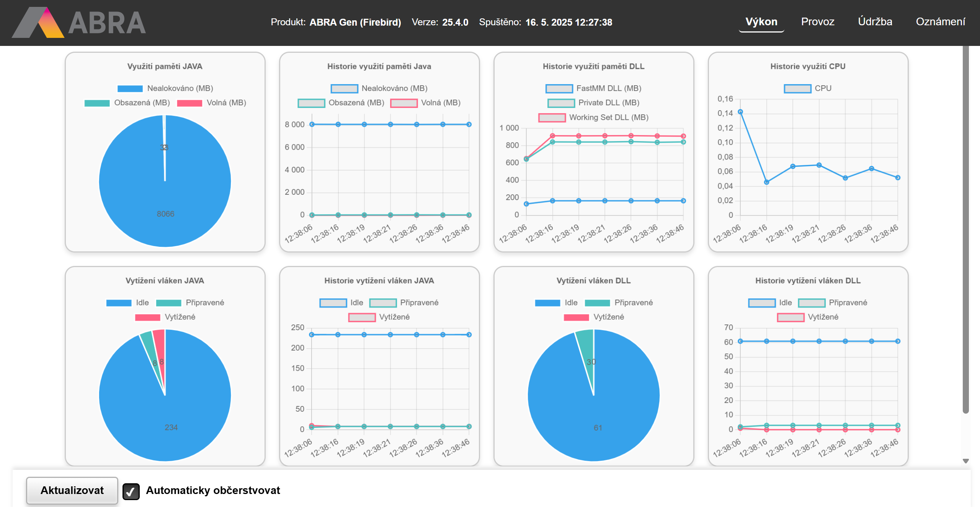Toggle Nealokováno swatch in Využití paměti JAVA legend
This screenshot has height=507, width=980.
point(130,89)
